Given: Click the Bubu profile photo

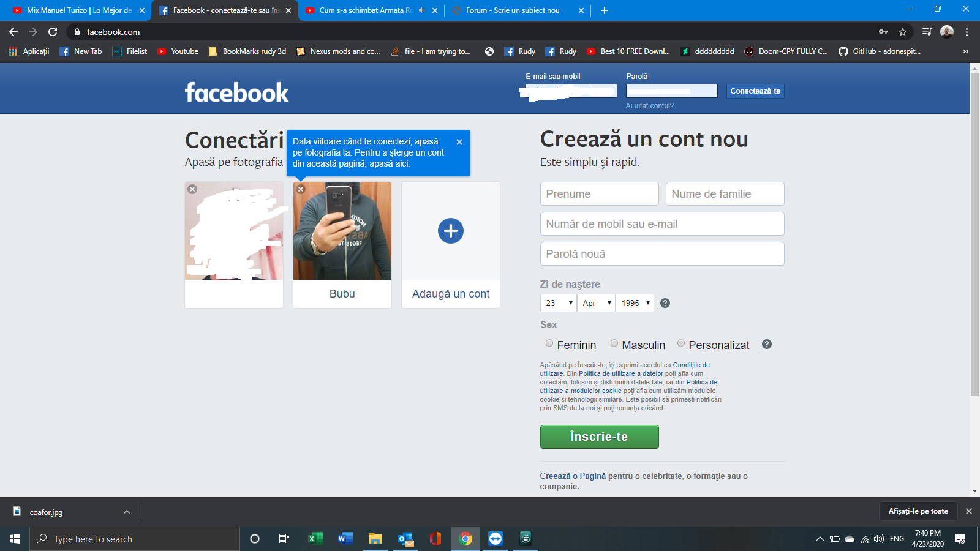Looking at the screenshot, I should pos(342,231).
